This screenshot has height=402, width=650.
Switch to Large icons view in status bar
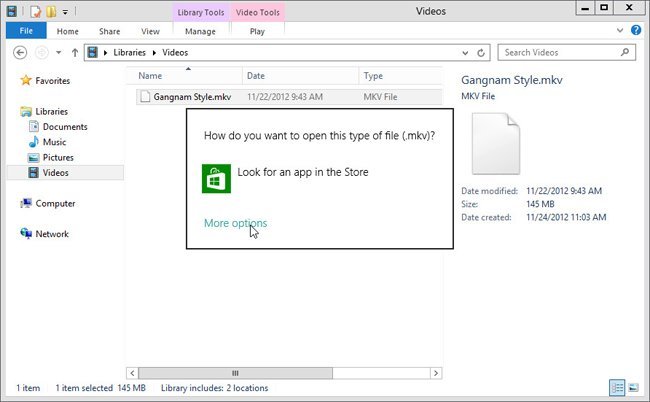click(634, 387)
